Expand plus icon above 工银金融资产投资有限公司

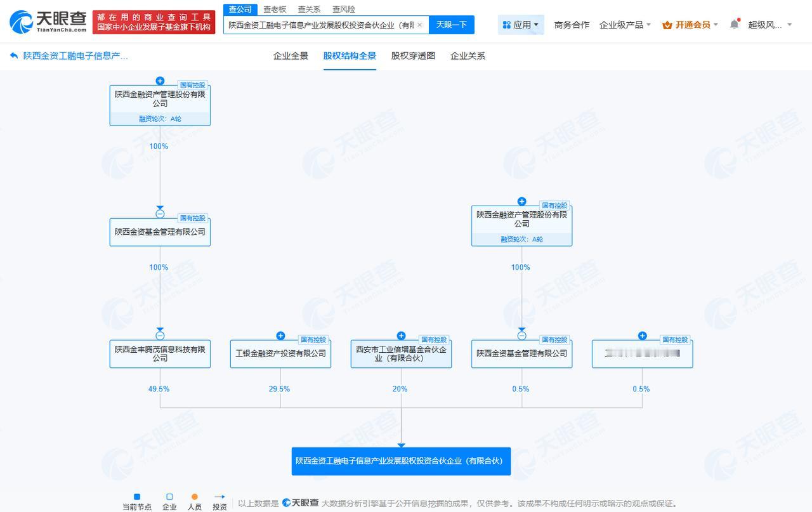point(280,336)
